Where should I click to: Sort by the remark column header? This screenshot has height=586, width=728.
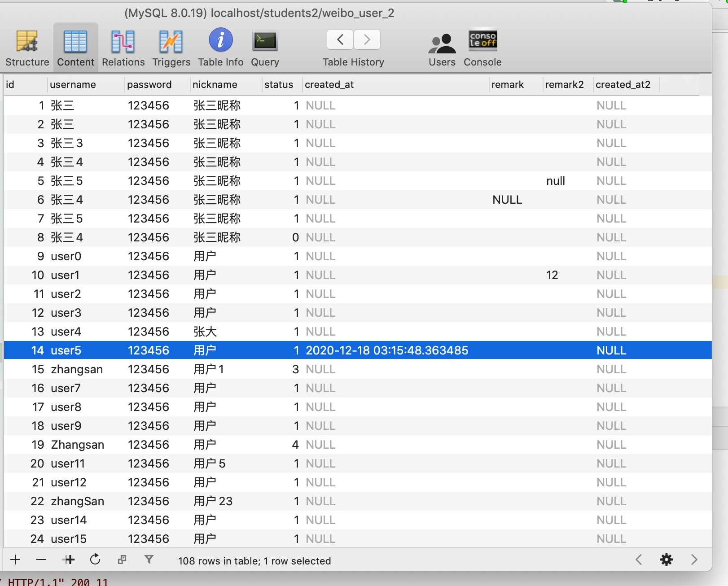516,84
